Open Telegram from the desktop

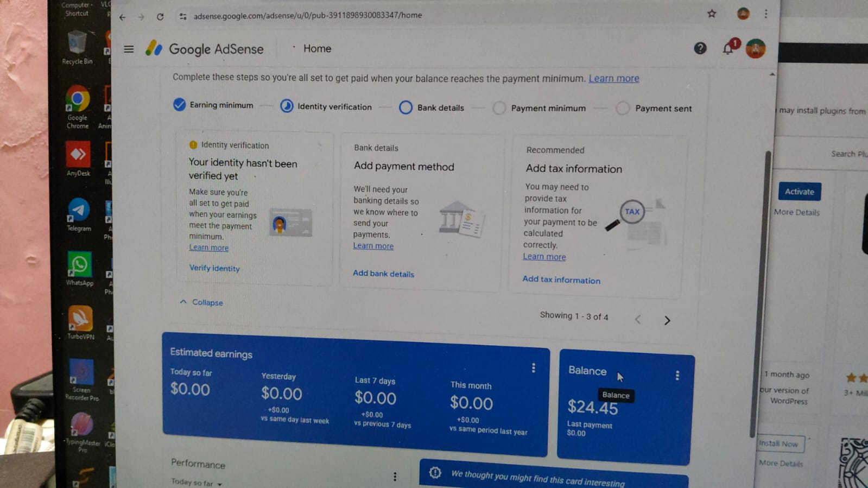click(x=79, y=211)
